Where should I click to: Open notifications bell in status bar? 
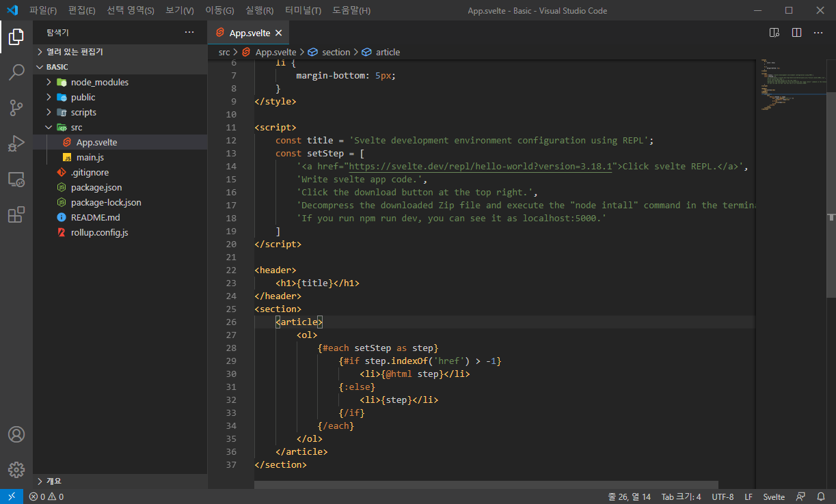click(x=821, y=496)
